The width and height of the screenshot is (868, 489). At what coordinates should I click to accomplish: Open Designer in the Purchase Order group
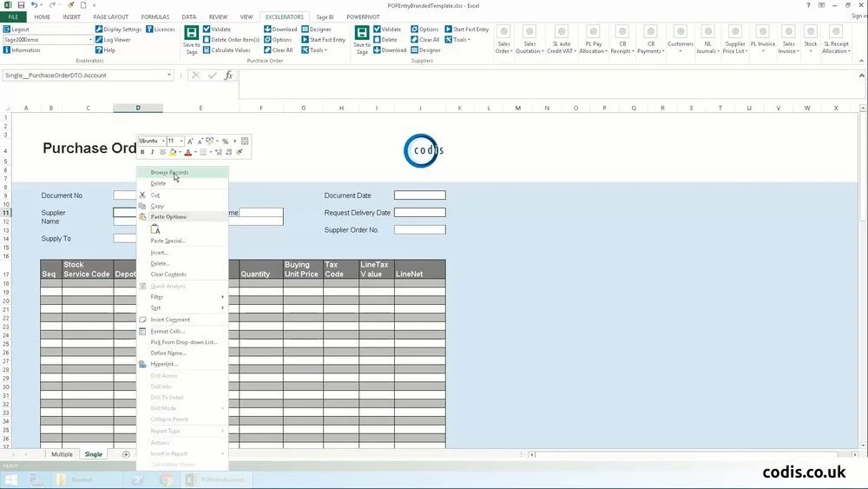coord(317,30)
